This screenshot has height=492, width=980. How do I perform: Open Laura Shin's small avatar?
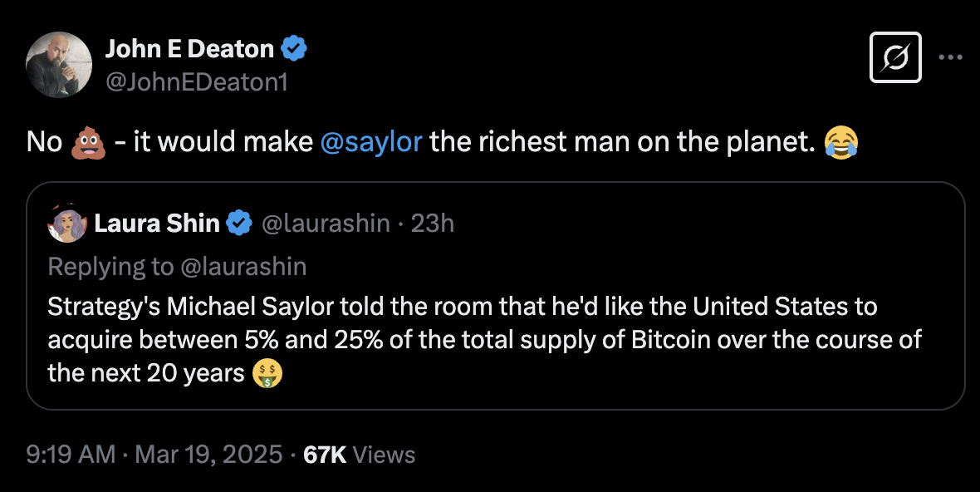pyautogui.click(x=68, y=223)
